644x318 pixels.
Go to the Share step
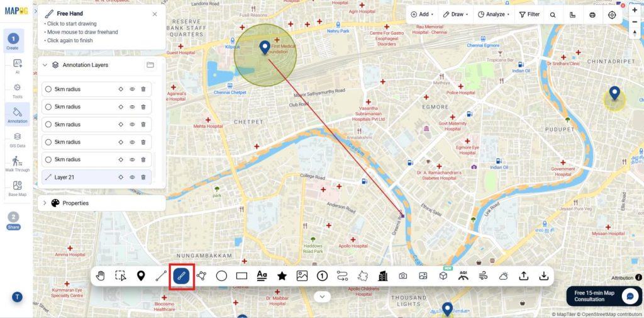[13, 220]
